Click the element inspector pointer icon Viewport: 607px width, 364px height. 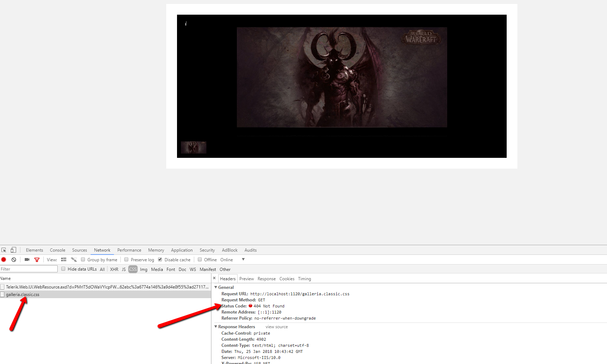coord(4,250)
